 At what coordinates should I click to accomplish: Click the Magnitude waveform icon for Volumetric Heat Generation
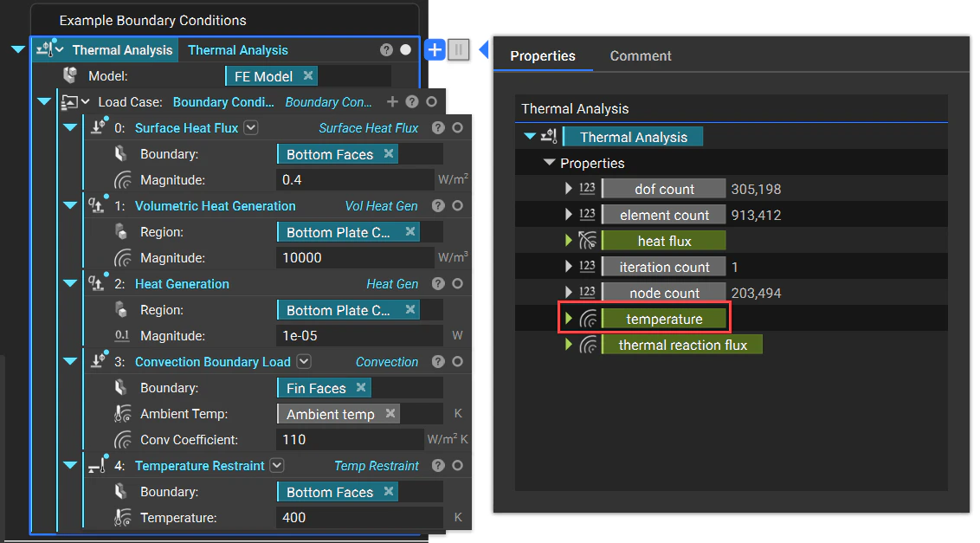tap(121, 257)
